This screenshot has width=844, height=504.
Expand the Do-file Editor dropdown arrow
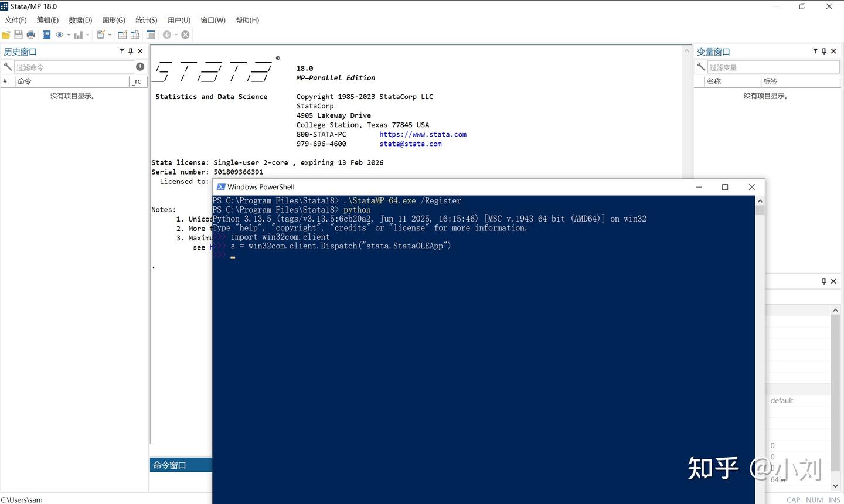[110, 35]
